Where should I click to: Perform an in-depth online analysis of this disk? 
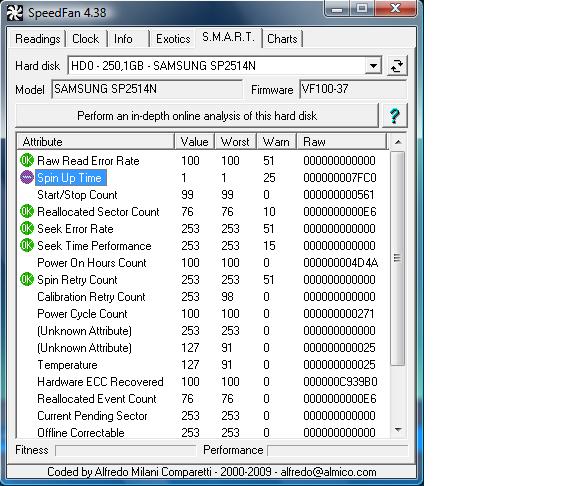(x=197, y=116)
